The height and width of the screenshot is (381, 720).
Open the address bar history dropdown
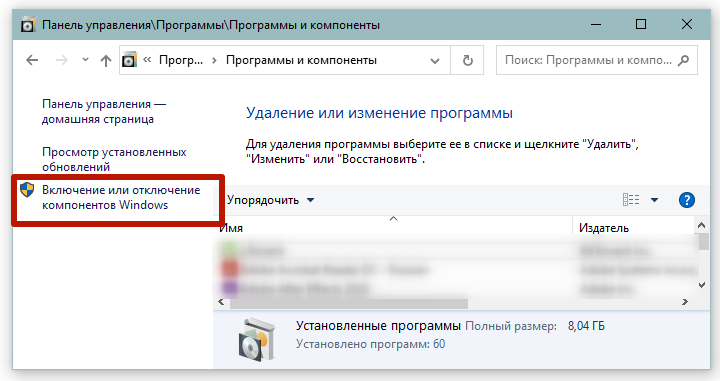(435, 61)
